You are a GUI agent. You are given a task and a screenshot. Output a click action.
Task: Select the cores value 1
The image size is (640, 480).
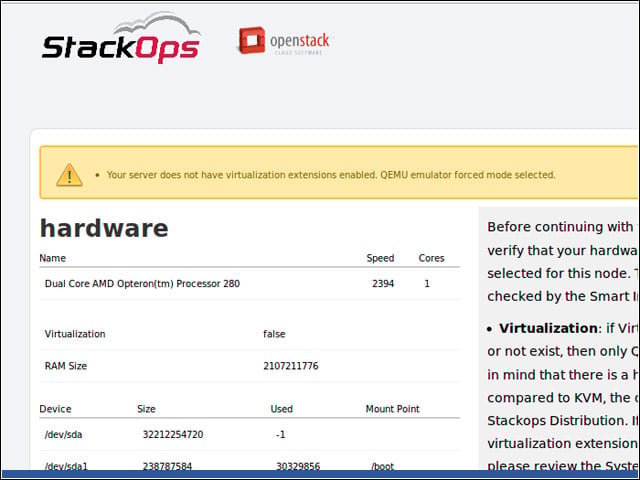[427, 284]
